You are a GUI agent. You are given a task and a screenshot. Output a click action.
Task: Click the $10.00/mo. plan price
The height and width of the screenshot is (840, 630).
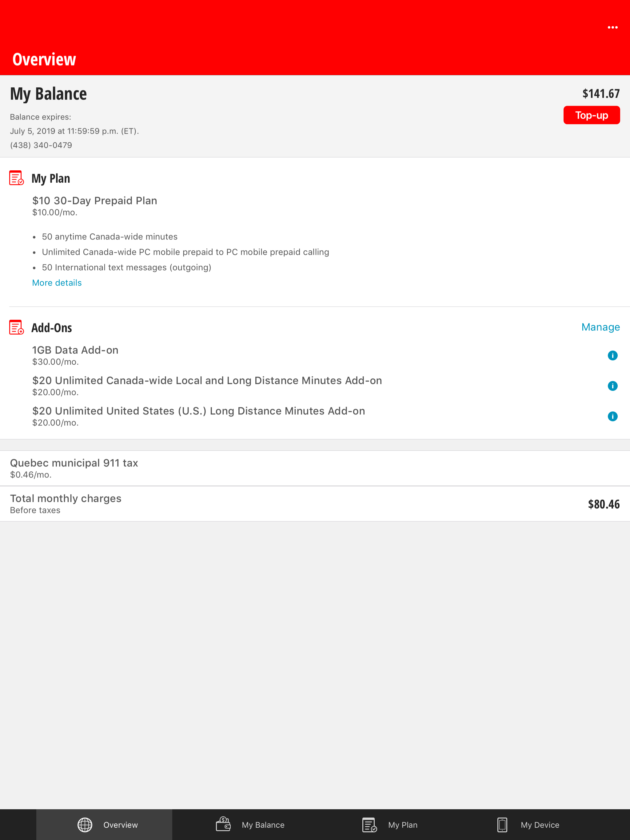(55, 212)
